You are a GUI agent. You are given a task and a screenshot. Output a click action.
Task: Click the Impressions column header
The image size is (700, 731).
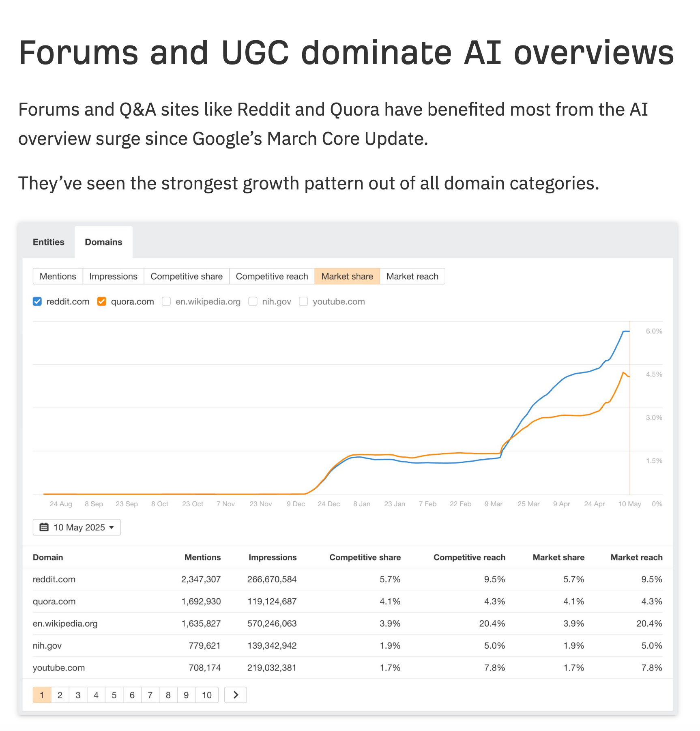[x=273, y=557]
